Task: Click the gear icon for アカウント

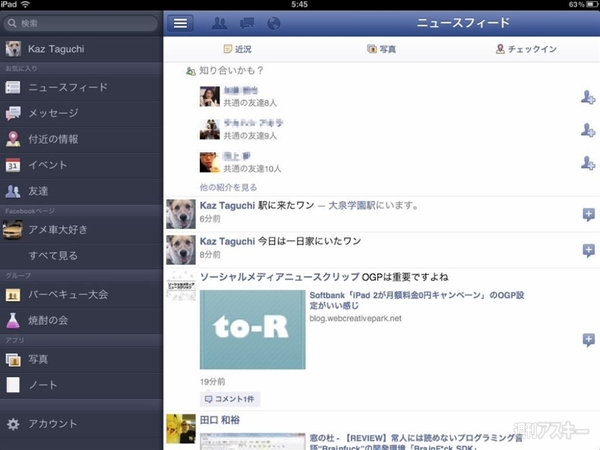Action: click(13, 424)
